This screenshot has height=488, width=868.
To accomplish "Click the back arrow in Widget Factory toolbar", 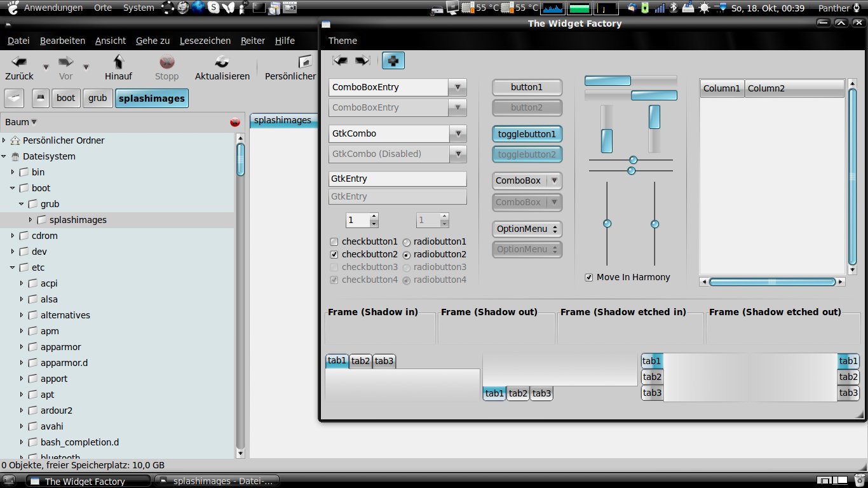I will (x=340, y=61).
